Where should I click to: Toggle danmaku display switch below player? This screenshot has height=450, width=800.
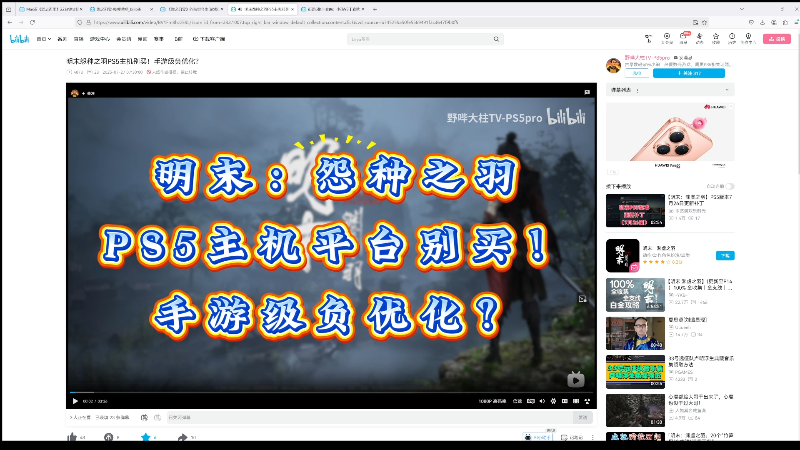pyautogui.click(x=144, y=417)
